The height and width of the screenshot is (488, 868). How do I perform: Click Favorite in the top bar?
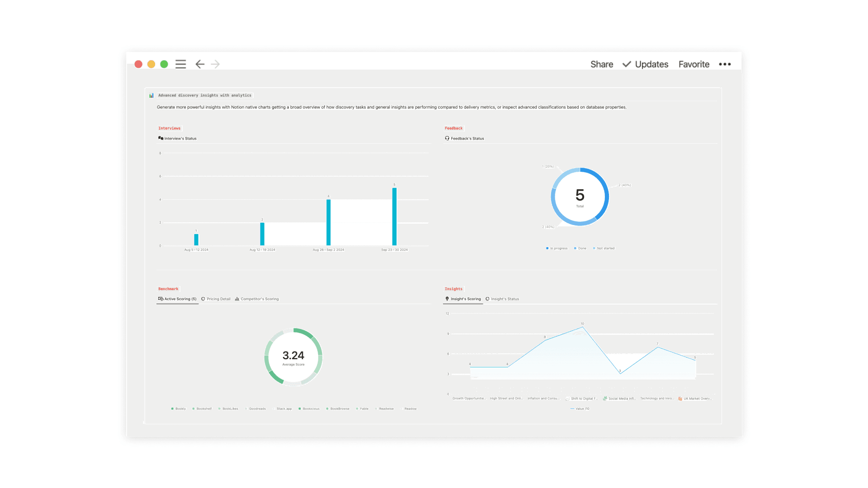[694, 64]
